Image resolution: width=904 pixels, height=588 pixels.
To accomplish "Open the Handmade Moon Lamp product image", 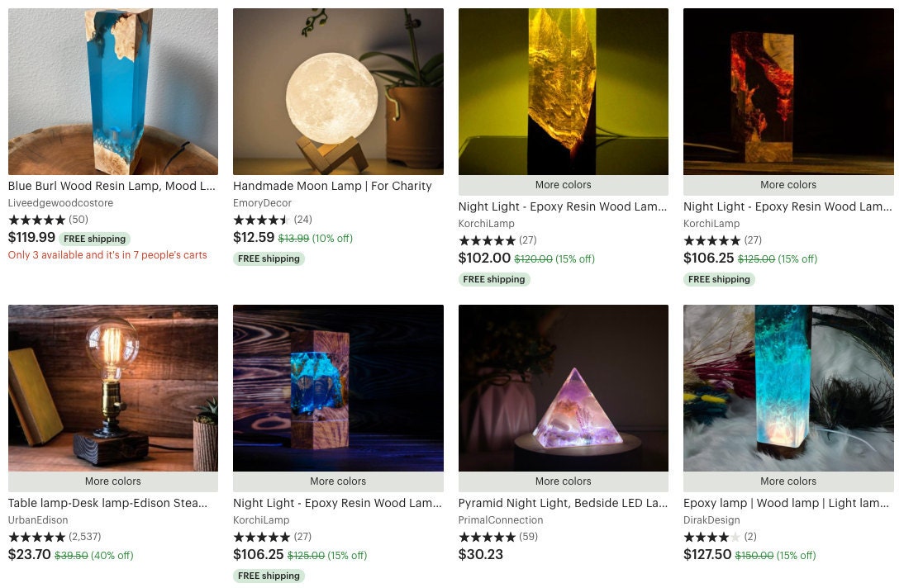I will click(x=339, y=91).
